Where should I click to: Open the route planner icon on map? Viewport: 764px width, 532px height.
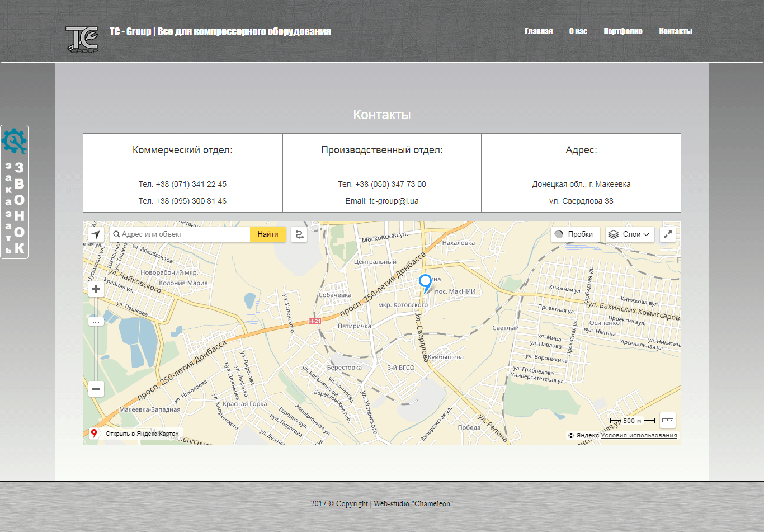coord(299,234)
